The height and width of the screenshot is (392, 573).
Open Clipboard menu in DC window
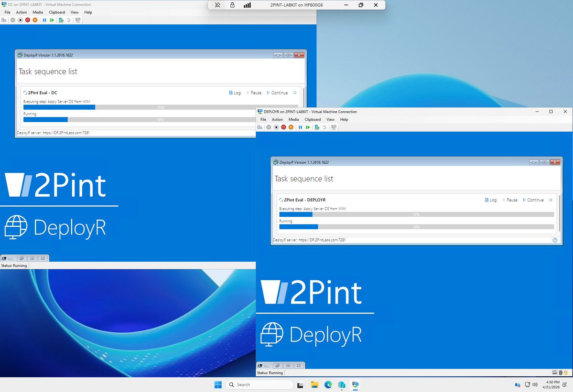[x=57, y=12]
